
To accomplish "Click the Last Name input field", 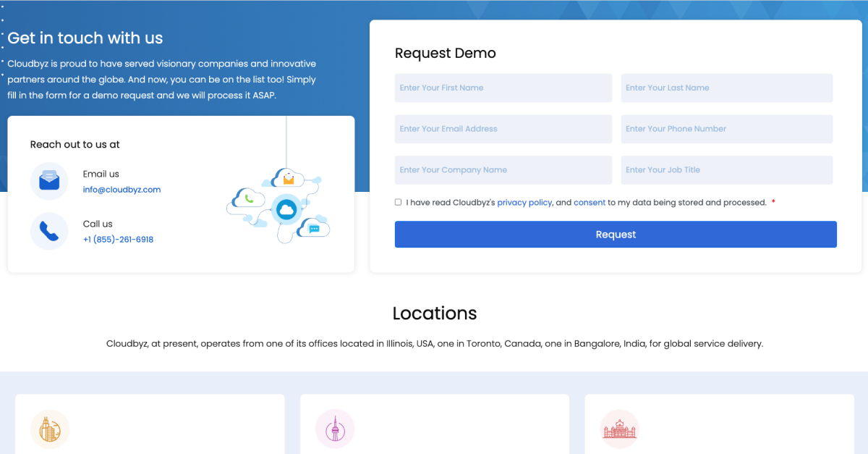I will pyautogui.click(x=727, y=88).
